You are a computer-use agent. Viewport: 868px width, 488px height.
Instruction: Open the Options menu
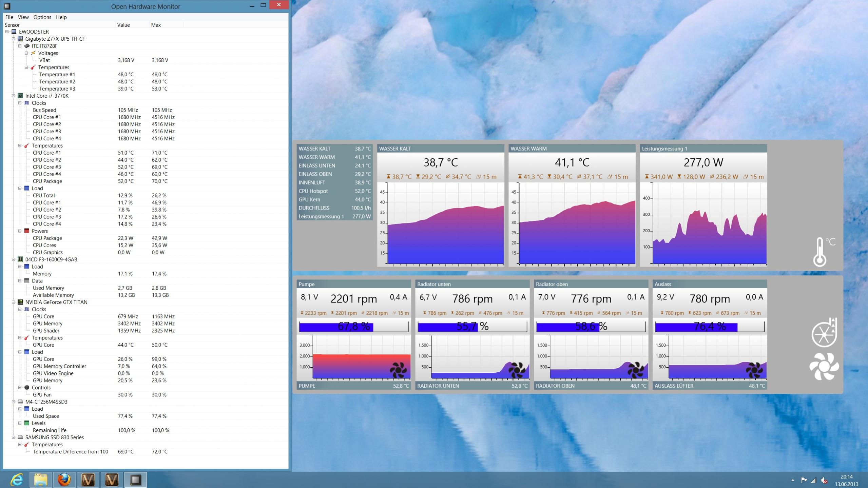[42, 17]
